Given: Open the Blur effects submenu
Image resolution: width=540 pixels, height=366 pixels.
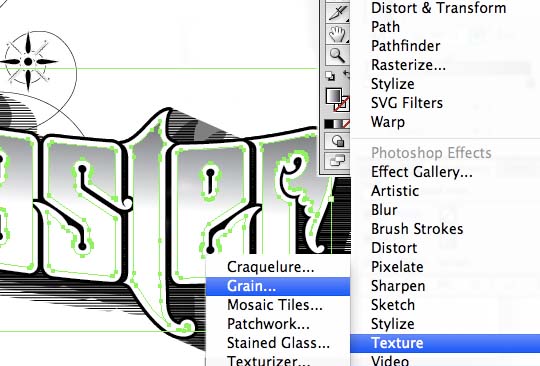Looking at the screenshot, I should tap(384, 210).
